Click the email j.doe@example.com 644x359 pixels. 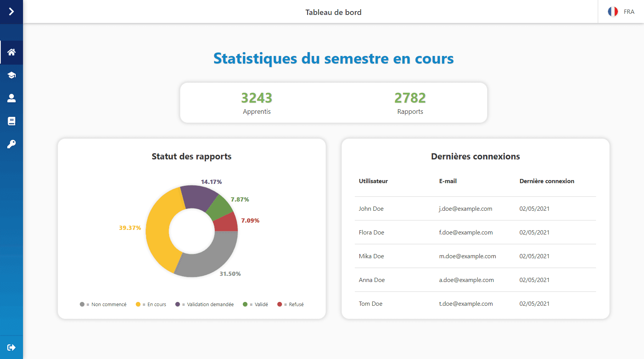(x=465, y=208)
